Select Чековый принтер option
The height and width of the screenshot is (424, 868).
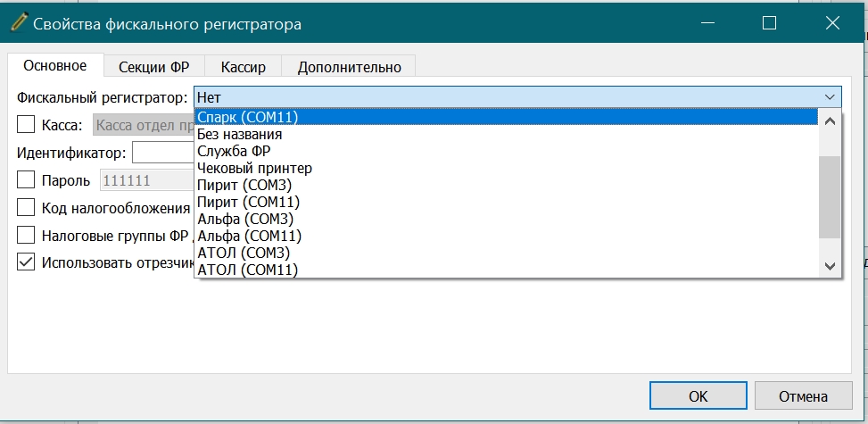pos(506,168)
